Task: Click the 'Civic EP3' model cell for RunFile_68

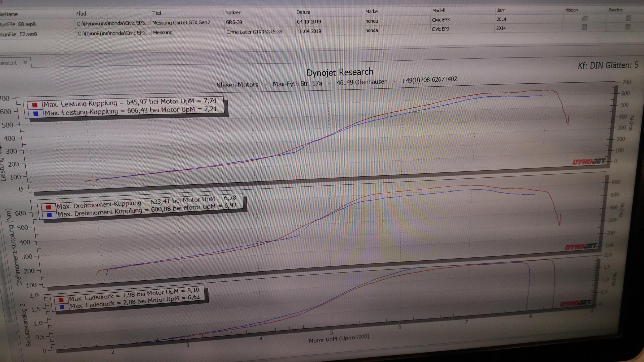Action: click(x=441, y=20)
